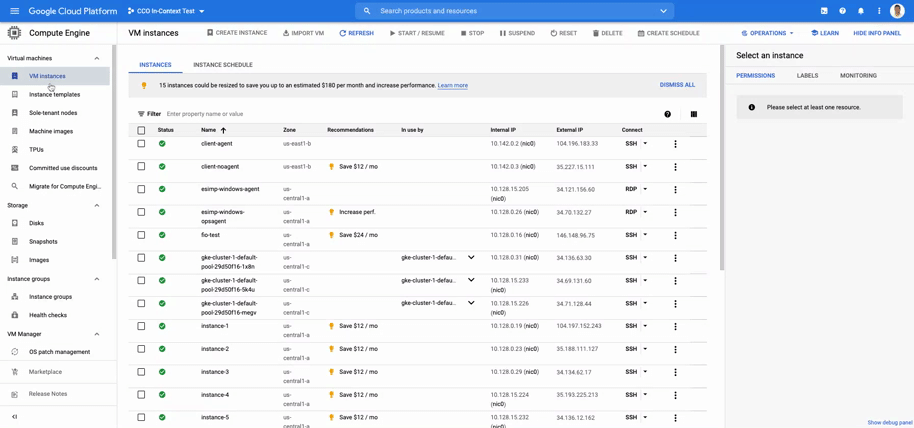Expand the search bar dropdown arrow
The height and width of the screenshot is (428, 914).
tap(663, 11)
